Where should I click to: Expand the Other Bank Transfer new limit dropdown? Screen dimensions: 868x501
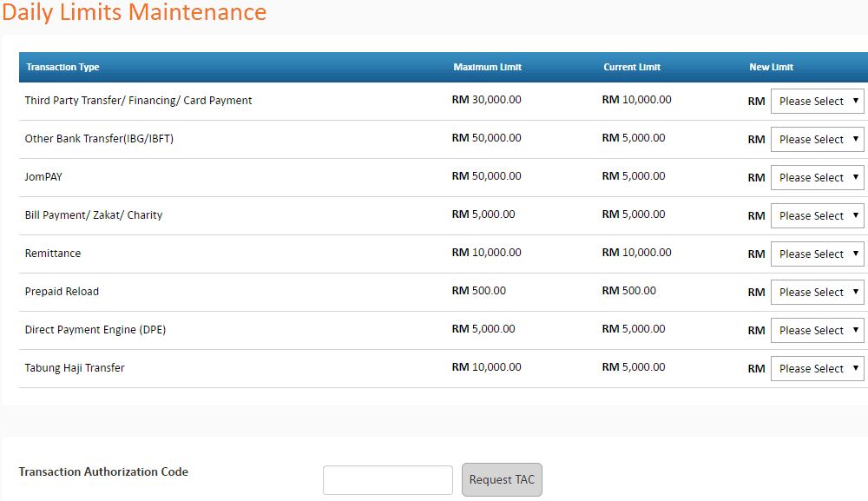coord(818,139)
